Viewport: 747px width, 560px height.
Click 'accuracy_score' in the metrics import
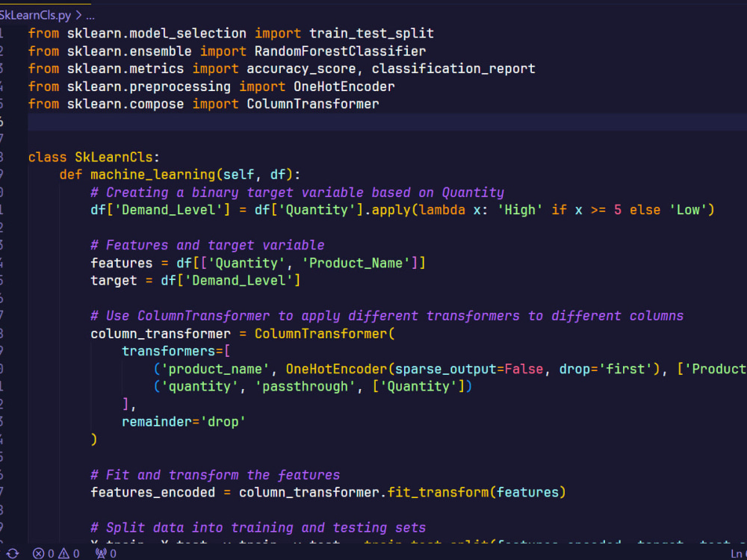[301, 69]
